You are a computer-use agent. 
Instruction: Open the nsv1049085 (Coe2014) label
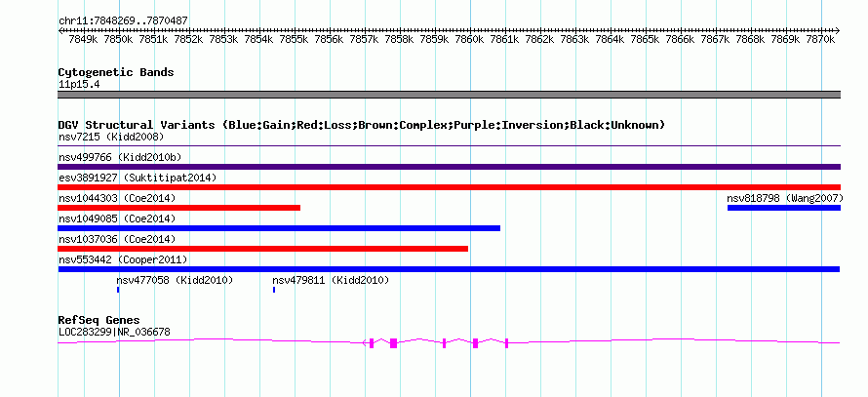pos(116,218)
